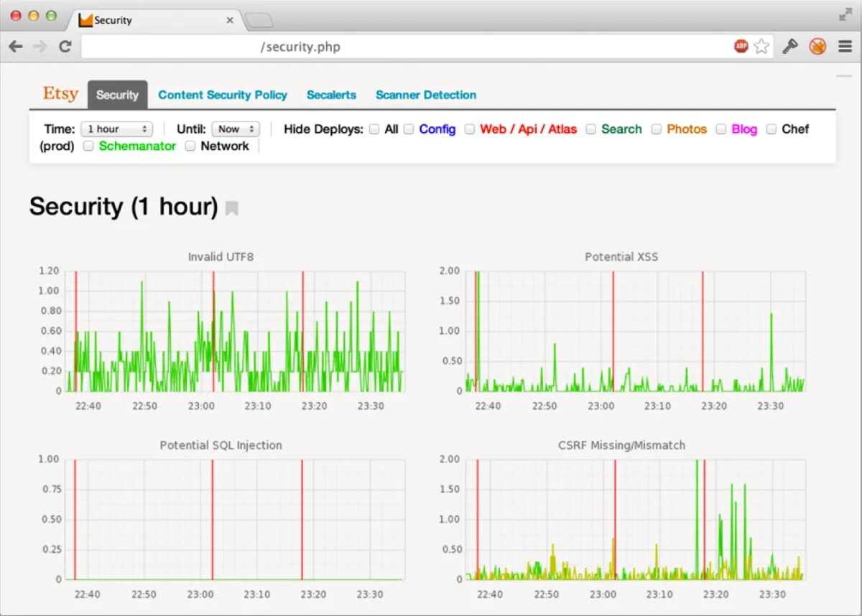Click the Security tab in the browser tab strip
This screenshot has height=616, width=862.
pyautogui.click(x=157, y=20)
